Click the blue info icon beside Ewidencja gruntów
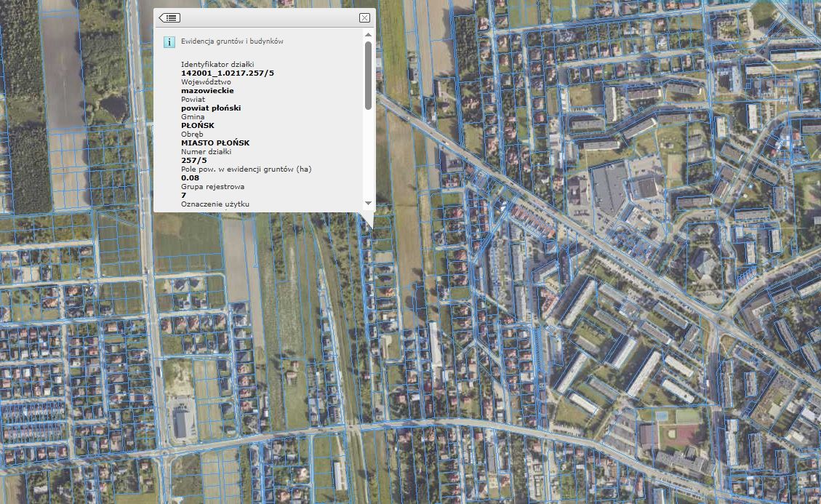The width and height of the screenshot is (821, 504). [x=169, y=42]
